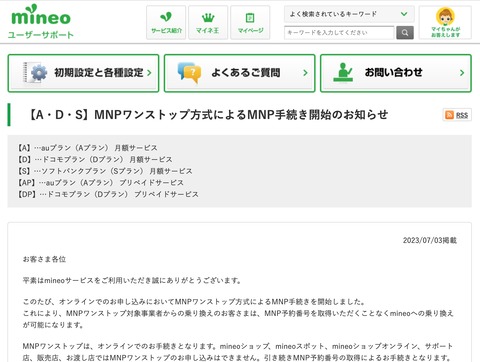The image size is (480, 362).
Task: Focus the keyword search input field
Action: pyautogui.click(x=339, y=33)
